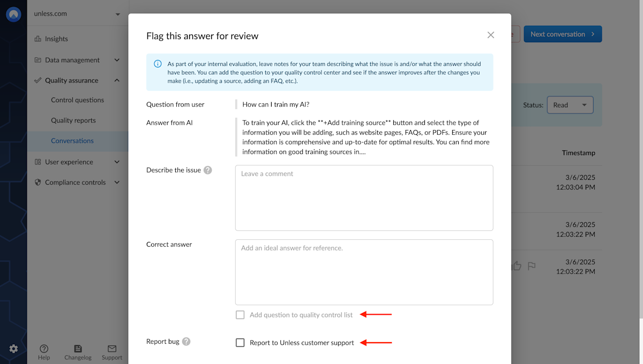Enable Add question to quality control list

(x=240, y=315)
